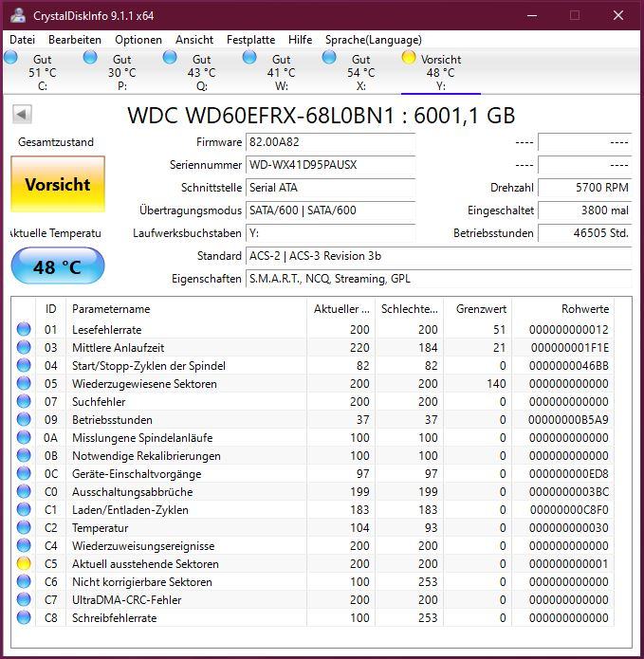The image size is (644, 659).
Task: Select 'Mittlere Anlaufzeit' attribute name
Action: click(119, 348)
